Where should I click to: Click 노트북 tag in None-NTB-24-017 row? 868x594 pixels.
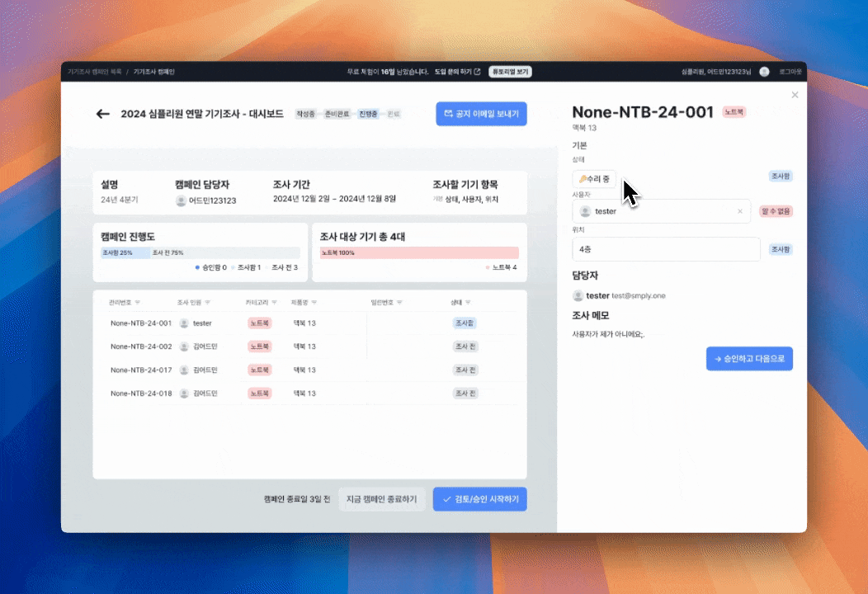260,370
